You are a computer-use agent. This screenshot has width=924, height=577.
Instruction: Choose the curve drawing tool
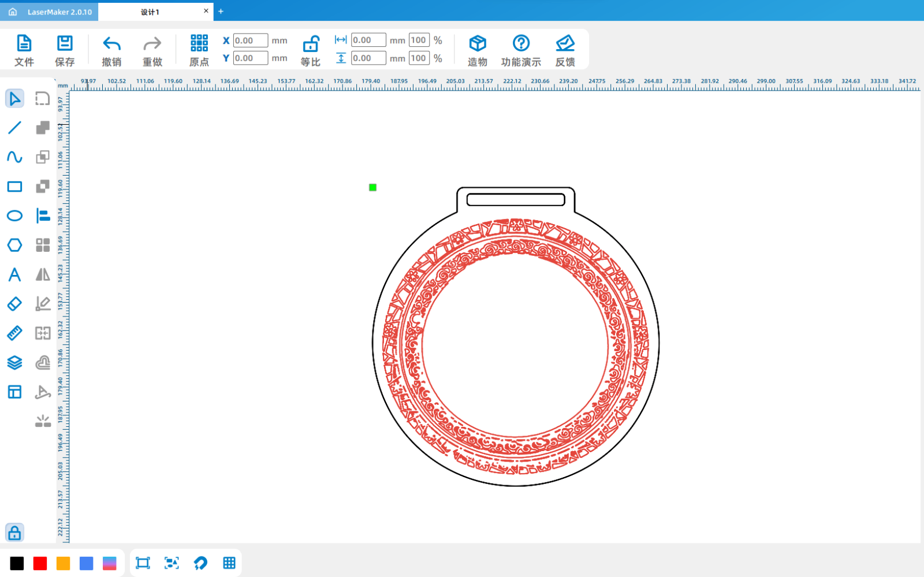tap(14, 157)
